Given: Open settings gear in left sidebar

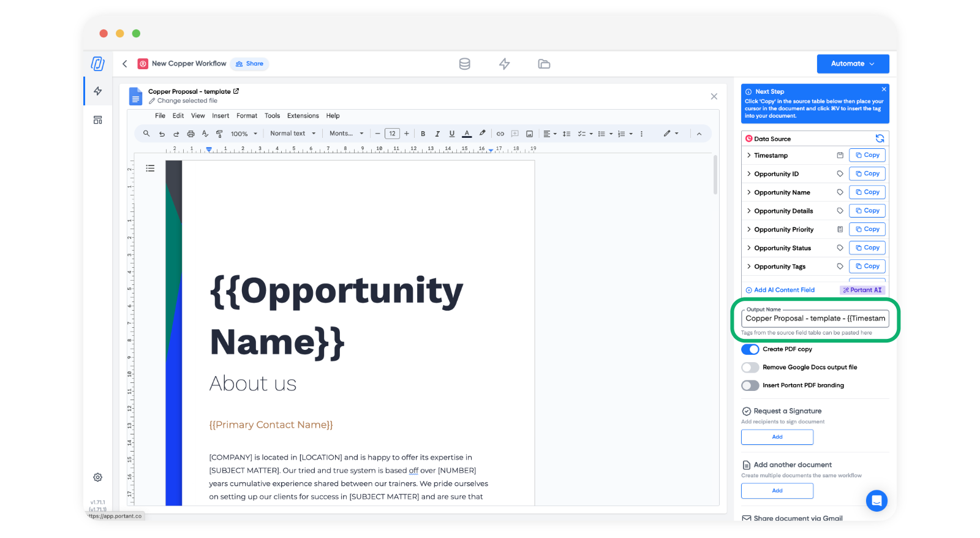Looking at the screenshot, I should click(x=97, y=477).
